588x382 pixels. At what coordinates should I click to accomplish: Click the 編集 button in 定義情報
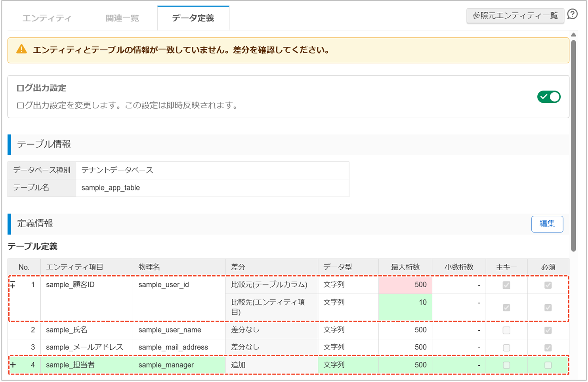[547, 224]
